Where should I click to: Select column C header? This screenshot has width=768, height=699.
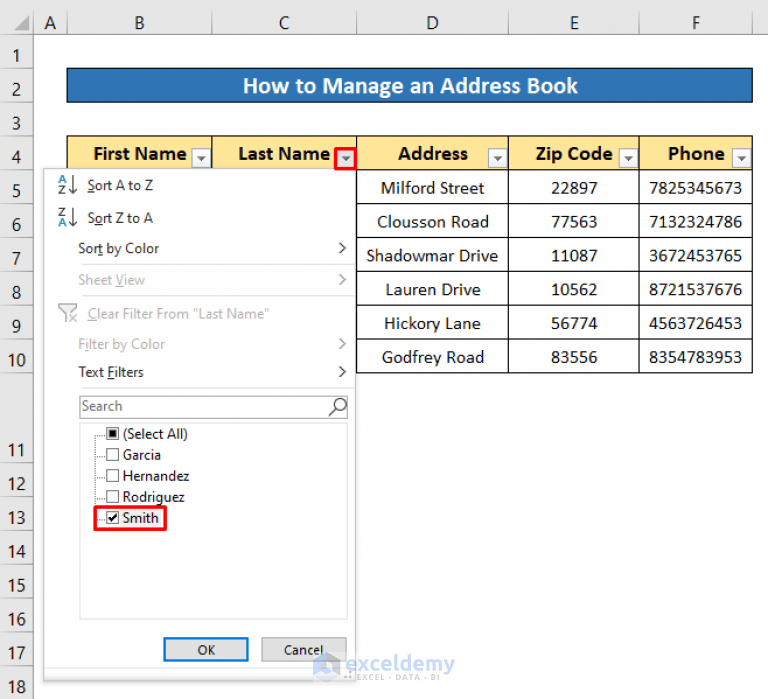284,23
